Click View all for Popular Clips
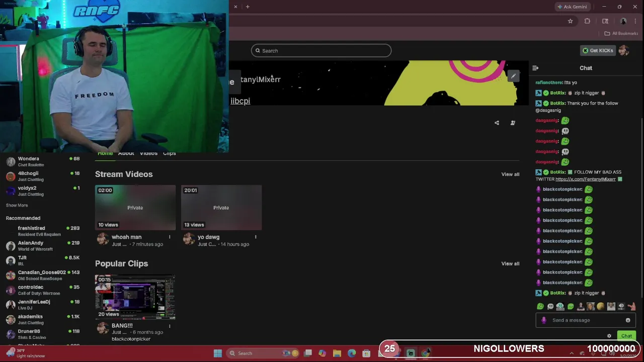 tap(510, 263)
